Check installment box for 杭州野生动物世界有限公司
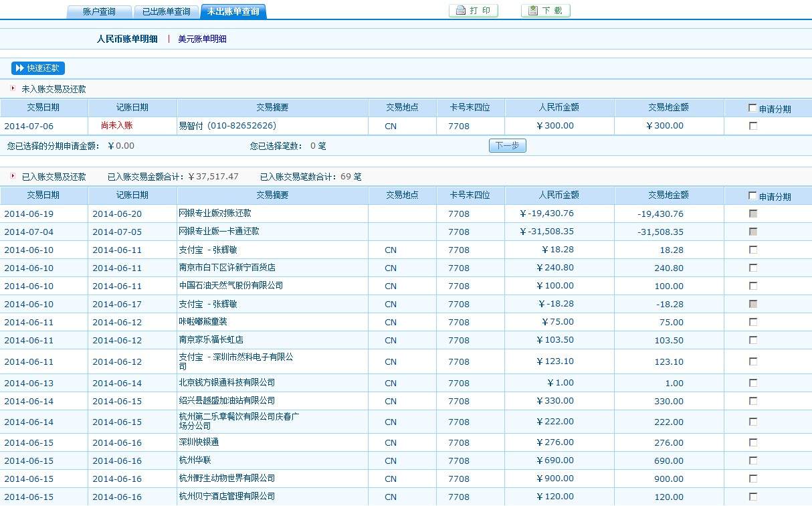This screenshot has width=812, height=506. (x=753, y=479)
